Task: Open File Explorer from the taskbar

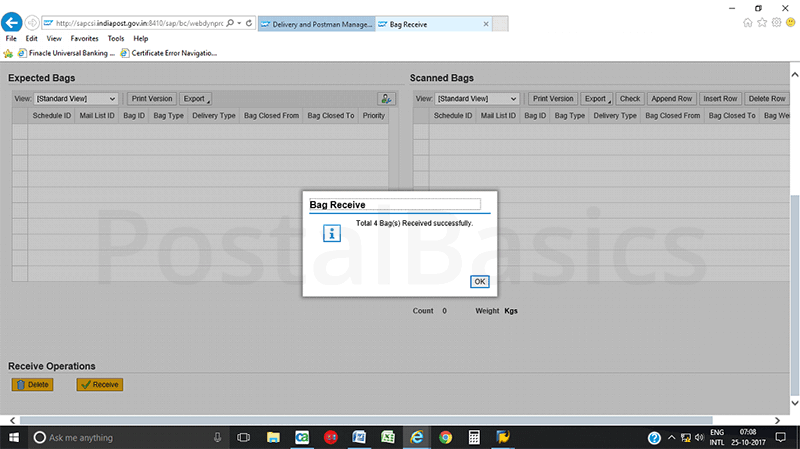Action: (272, 438)
